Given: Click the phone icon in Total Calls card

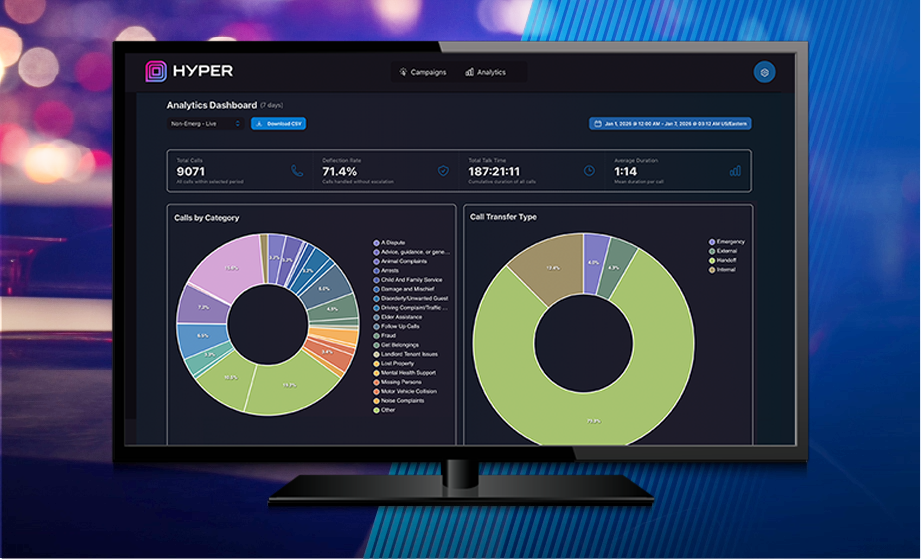Looking at the screenshot, I should [297, 171].
